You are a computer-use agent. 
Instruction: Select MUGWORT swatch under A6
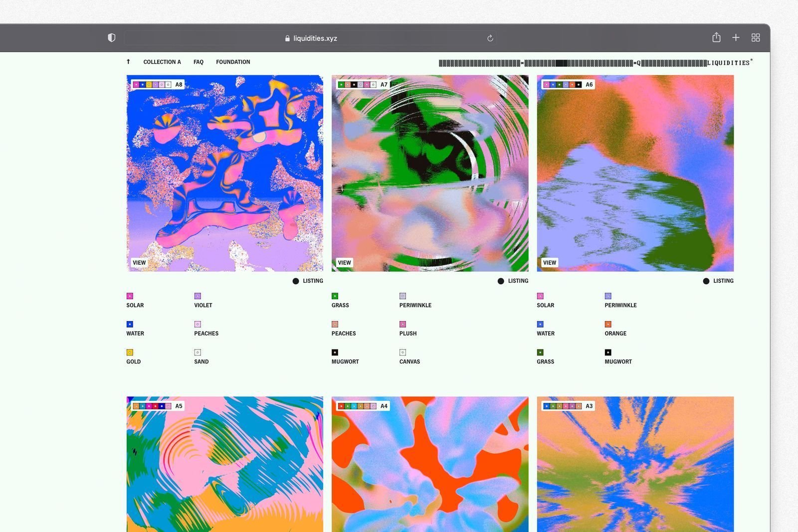click(608, 353)
